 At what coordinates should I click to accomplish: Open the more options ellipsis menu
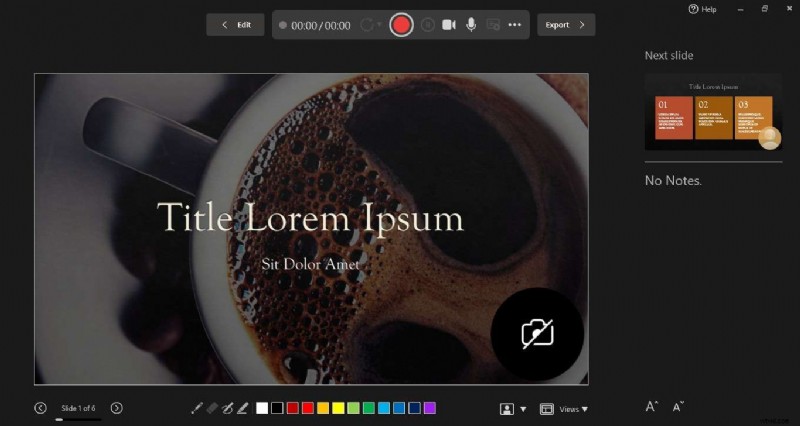coord(515,25)
